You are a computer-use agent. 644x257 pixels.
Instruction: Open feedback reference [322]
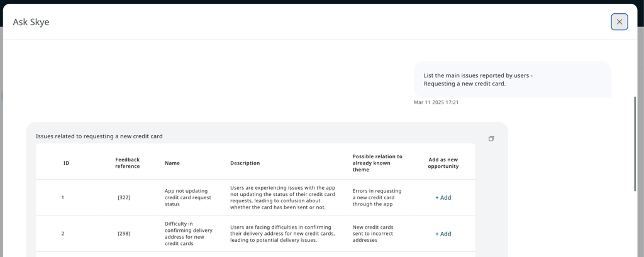124,197
